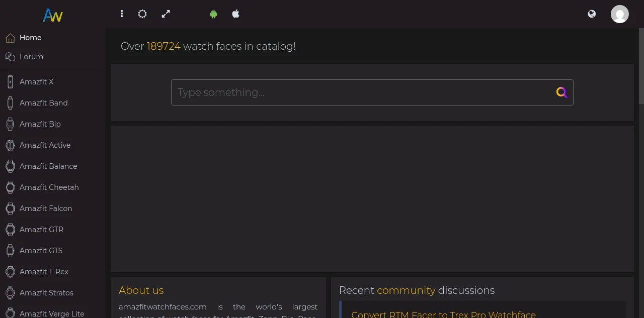644x318 pixels.
Task: Click the Amazfit Balance watch icon
Action: tap(10, 166)
